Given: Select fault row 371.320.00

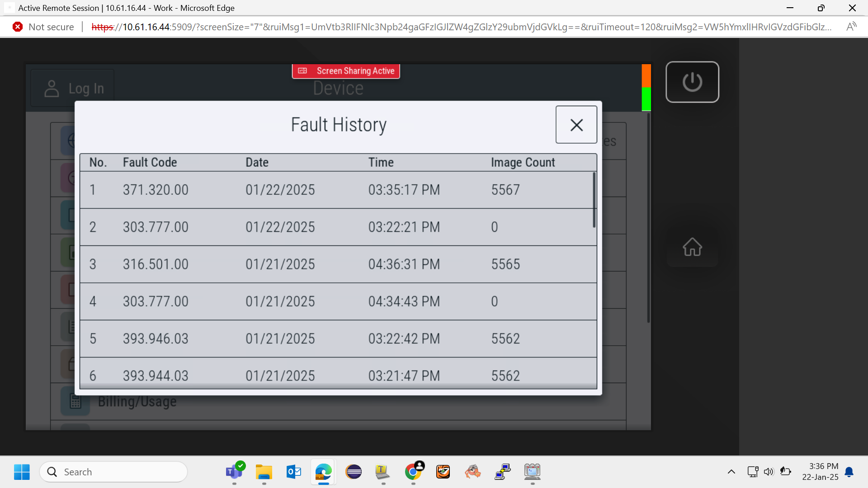Looking at the screenshot, I should (x=336, y=190).
